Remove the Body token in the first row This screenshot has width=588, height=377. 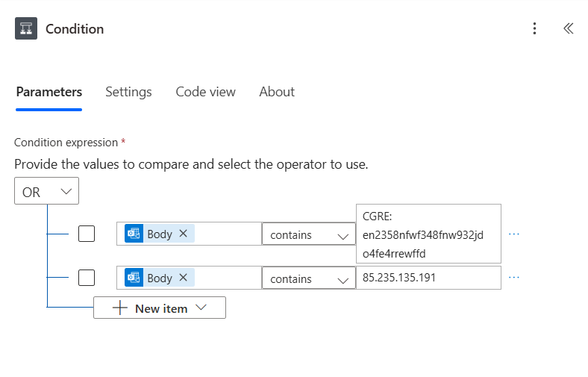(183, 234)
